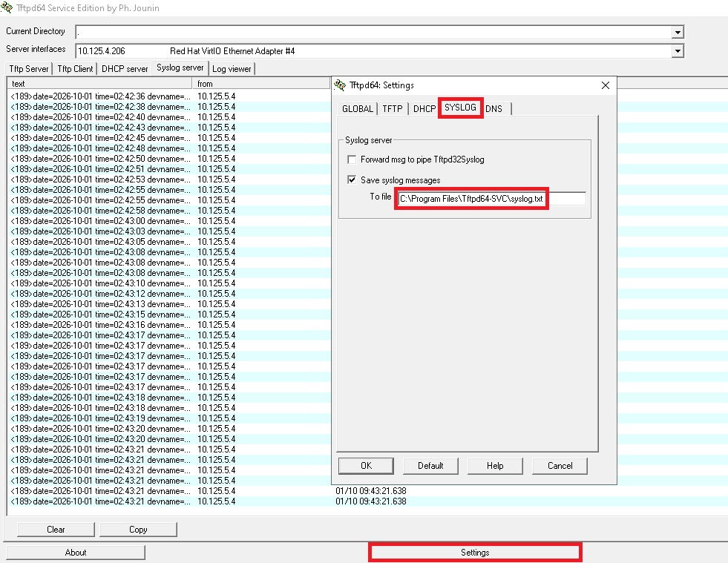Open the About button
Image resolution: width=728 pixels, height=563 pixels.
[76, 553]
